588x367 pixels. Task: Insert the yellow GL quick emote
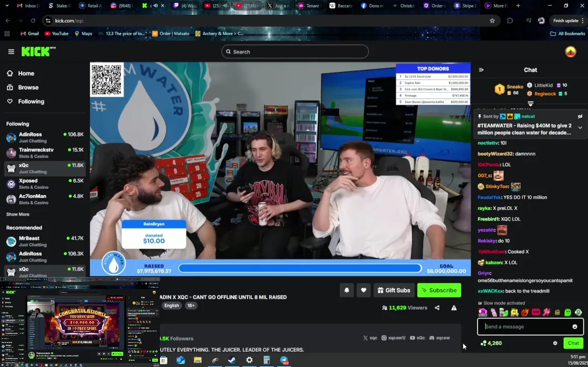pos(515,312)
